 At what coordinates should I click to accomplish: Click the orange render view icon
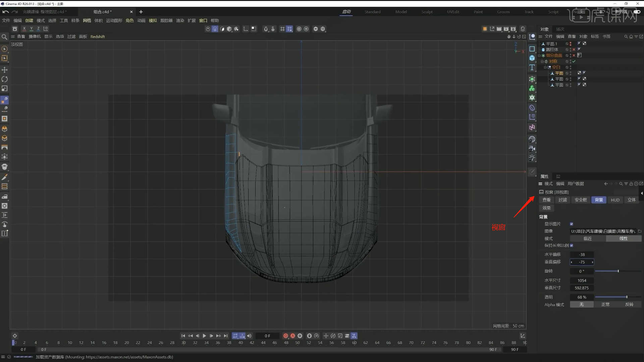[x=485, y=29]
